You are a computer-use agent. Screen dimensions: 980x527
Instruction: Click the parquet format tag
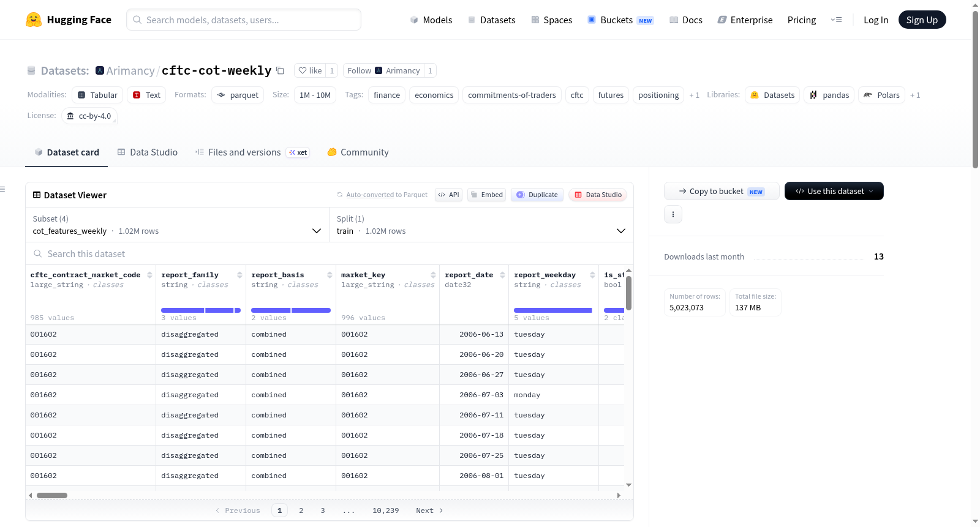pos(238,95)
